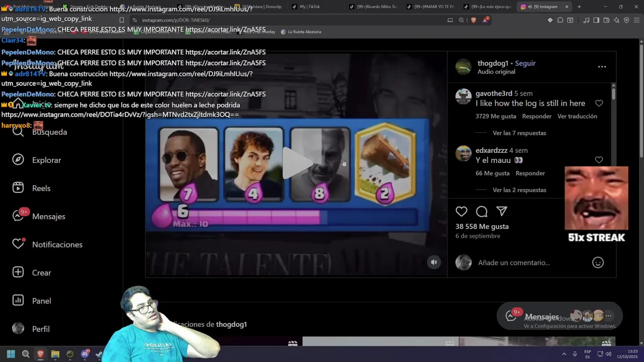Bookmark this page icon
The image size is (644, 362).
tap(122, 20)
